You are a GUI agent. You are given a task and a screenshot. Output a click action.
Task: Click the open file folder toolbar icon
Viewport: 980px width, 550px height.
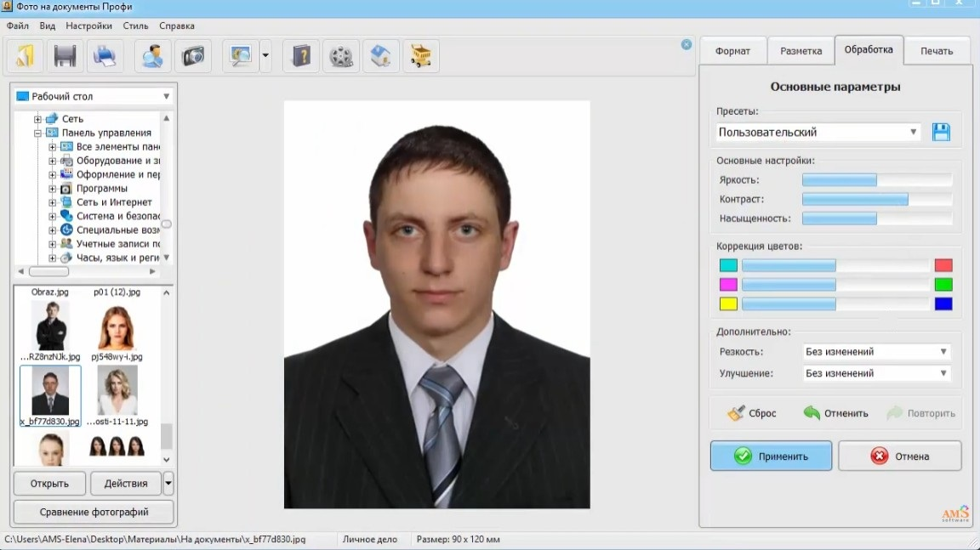[x=25, y=56]
